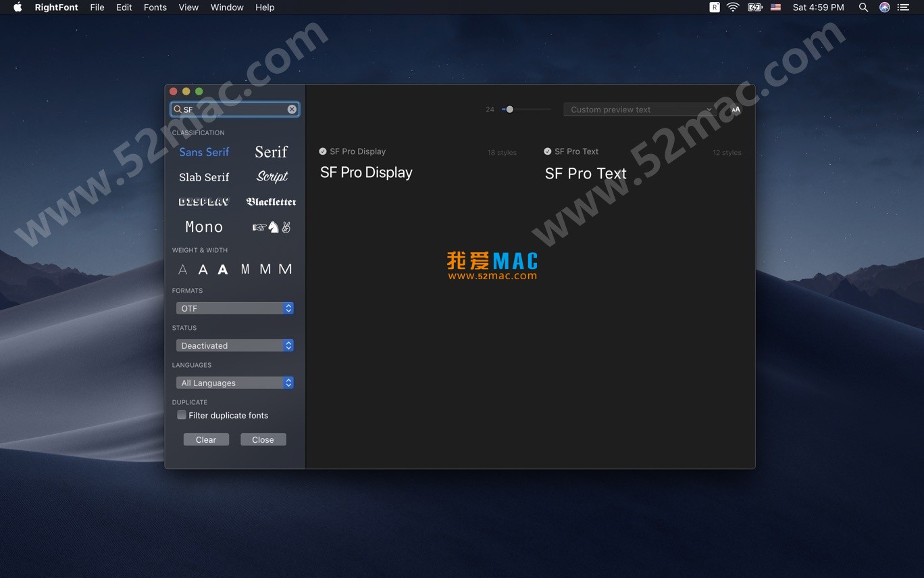Screen dimensions: 924x578
Task: Click the 12 styles label
Action: coord(727,153)
